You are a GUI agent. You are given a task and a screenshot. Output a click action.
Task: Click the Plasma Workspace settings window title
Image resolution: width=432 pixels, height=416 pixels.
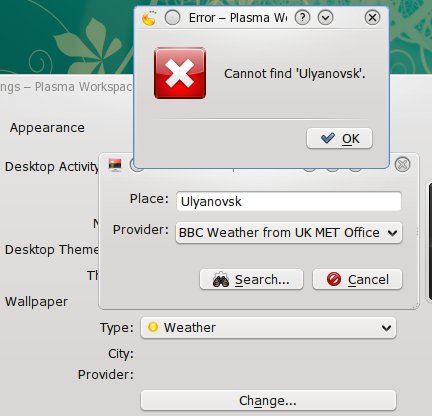click(x=66, y=87)
